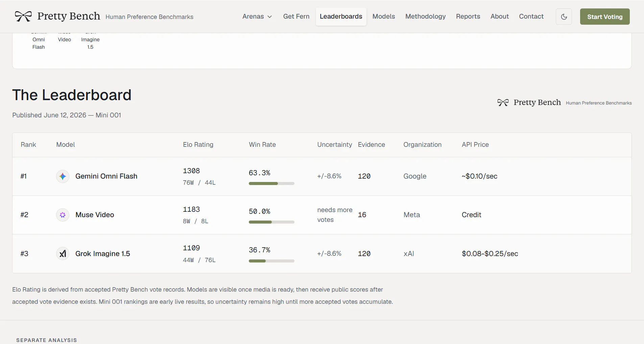Screen dimensions: 644x344
Task: Select the Leaderboards nav tab
Action: coord(341,16)
